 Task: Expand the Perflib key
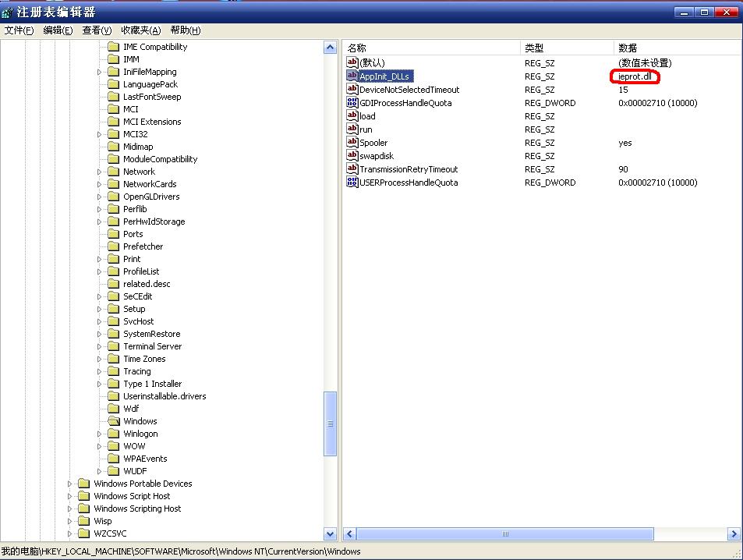(x=99, y=209)
